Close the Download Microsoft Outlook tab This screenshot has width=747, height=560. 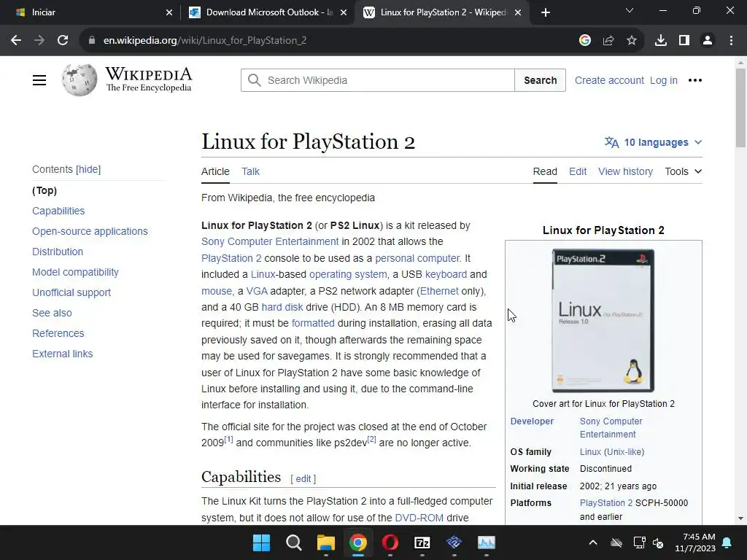[343, 12]
